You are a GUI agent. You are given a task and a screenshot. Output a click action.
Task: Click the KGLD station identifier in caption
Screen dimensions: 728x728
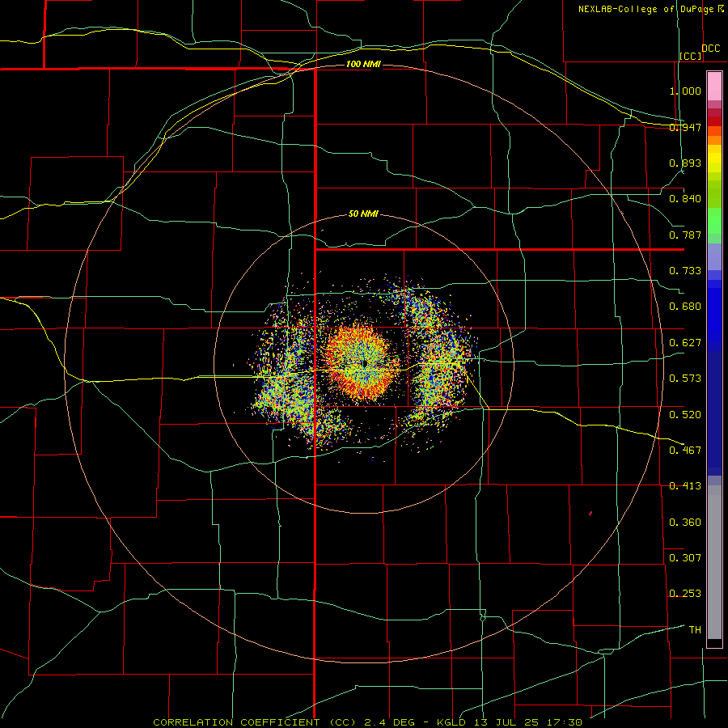pyautogui.click(x=451, y=722)
